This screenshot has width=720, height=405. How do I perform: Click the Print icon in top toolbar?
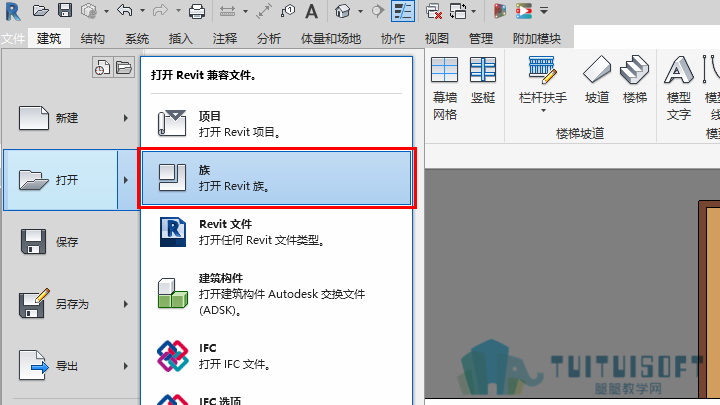pyautogui.click(x=197, y=11)
